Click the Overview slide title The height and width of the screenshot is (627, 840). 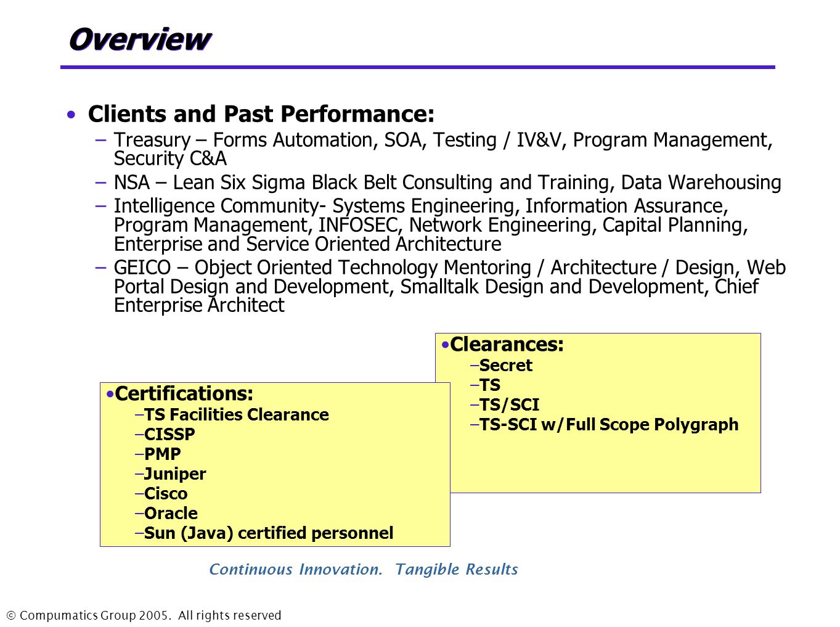140,39
